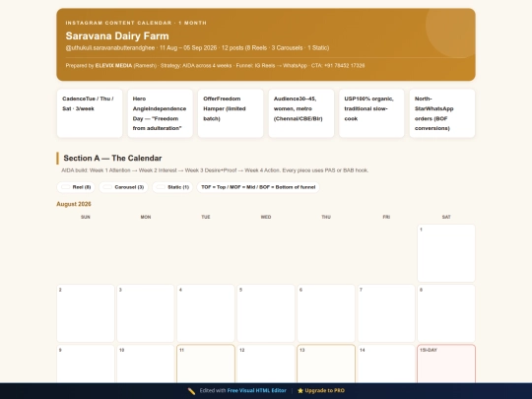Select the August 15 I-DAY calendar cell
This screenshot has width=532, height=399.
click(x=446, y=364)
